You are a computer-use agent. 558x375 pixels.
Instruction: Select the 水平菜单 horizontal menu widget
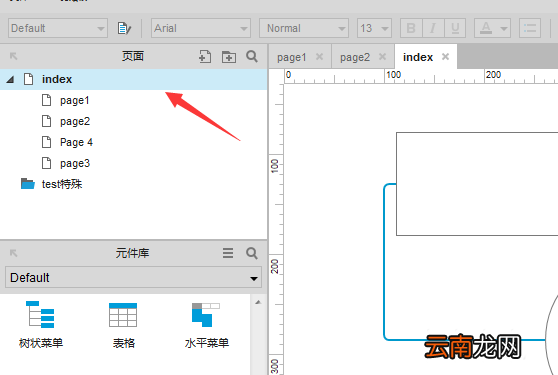coord(206,325)
